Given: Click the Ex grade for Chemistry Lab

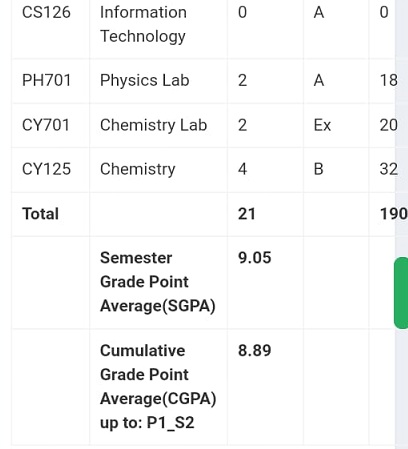Looking at the screenshot, I should (x=322, y=125).
